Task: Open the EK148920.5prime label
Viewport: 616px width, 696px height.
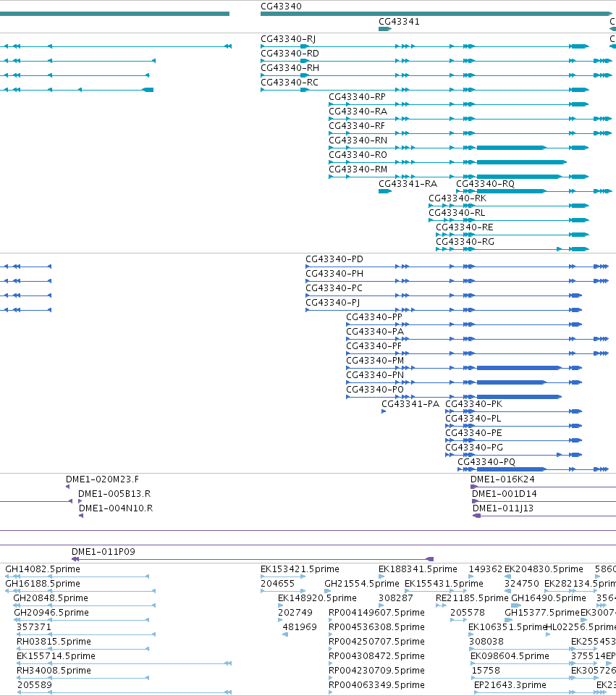Action: point(317,598)
